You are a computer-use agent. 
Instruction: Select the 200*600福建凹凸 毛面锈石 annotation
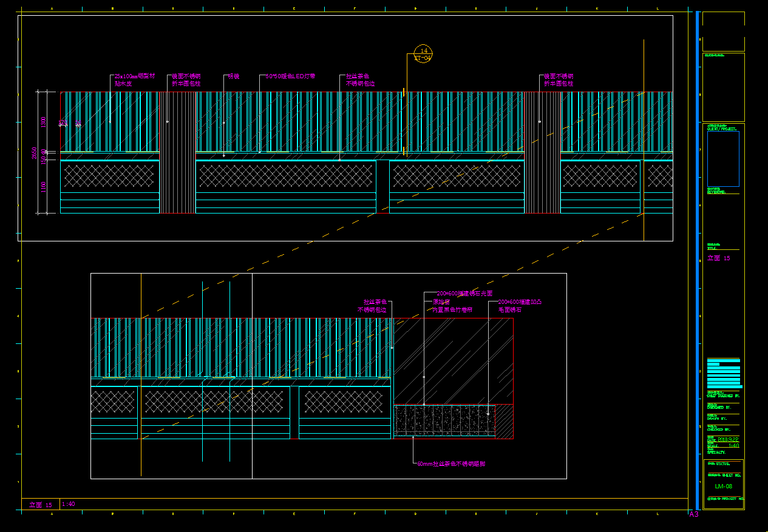tap(519, 306)
